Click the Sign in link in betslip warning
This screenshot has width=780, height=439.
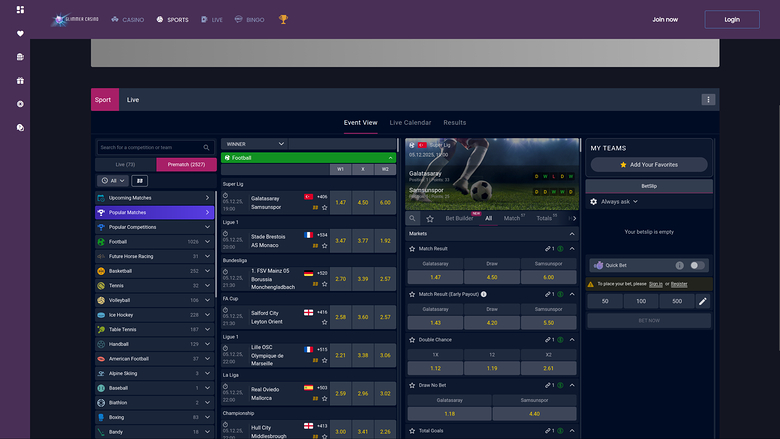656,284
